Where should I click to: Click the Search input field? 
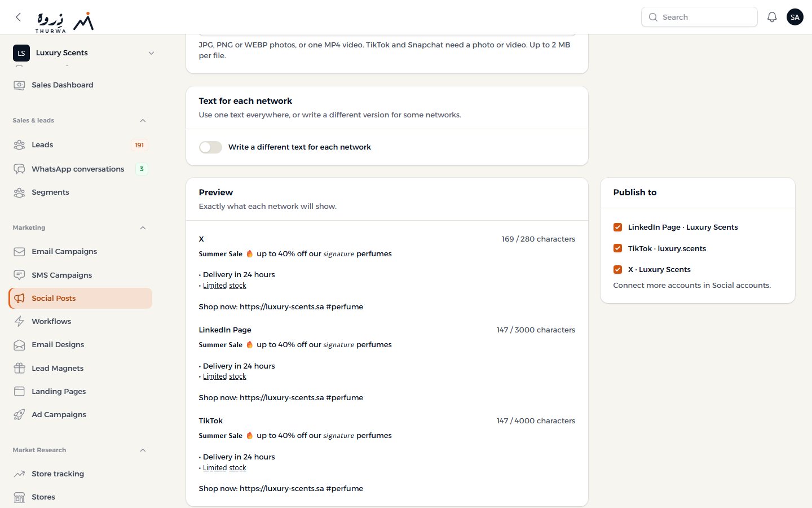[699, 17]
